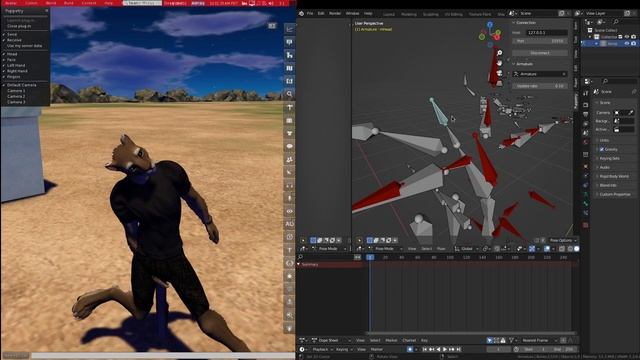
Task: Toggle Collection visibility eye in outliner
Action: 627,37
